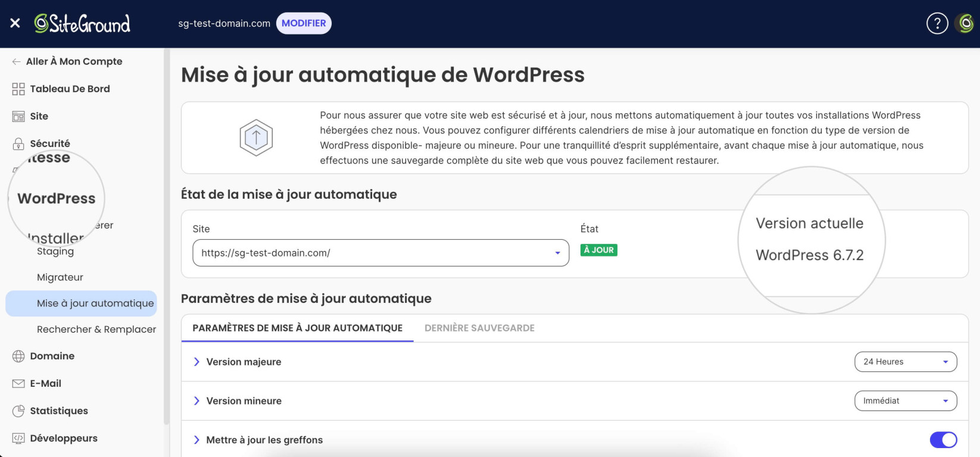Viewport: 980px width, 457px height.
Task: Select Mise à jour automatique menu item
Action: [x=82, y=303]
